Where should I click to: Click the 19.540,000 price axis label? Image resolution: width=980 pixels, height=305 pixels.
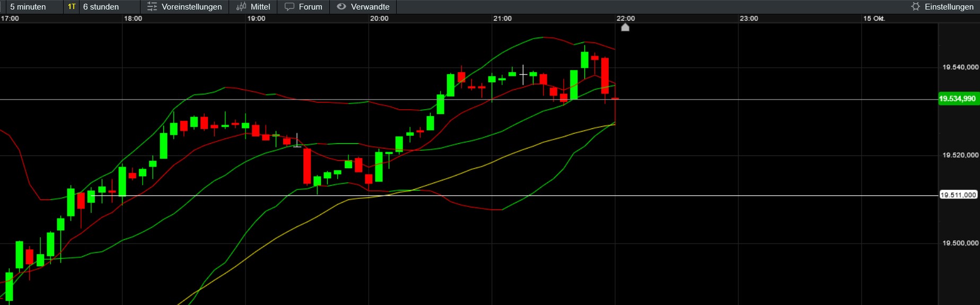point(960,67)
